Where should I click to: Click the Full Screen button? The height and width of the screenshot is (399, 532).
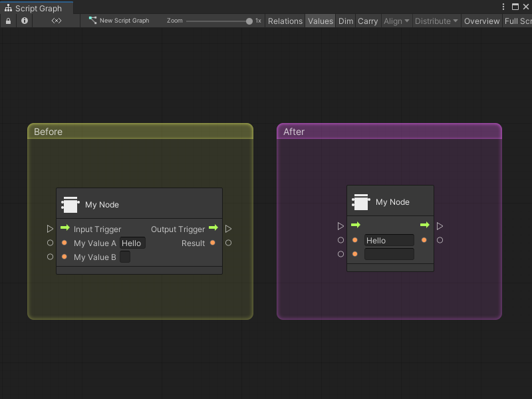pos(517,21)
